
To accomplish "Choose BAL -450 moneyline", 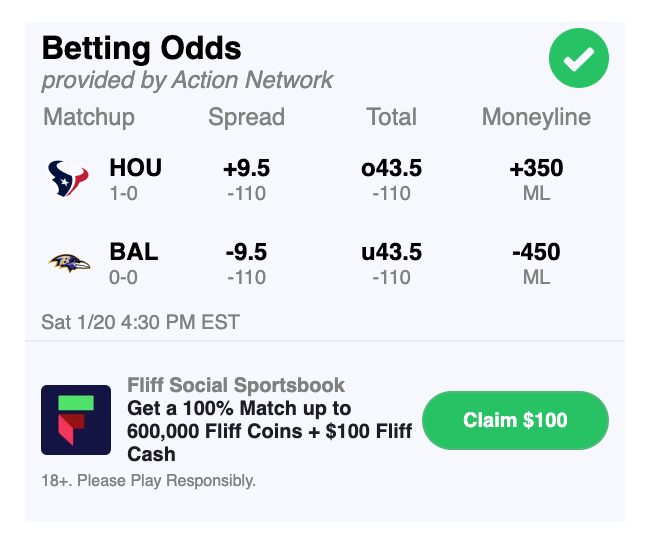I will pyautogui.click(x=536, y=263).
